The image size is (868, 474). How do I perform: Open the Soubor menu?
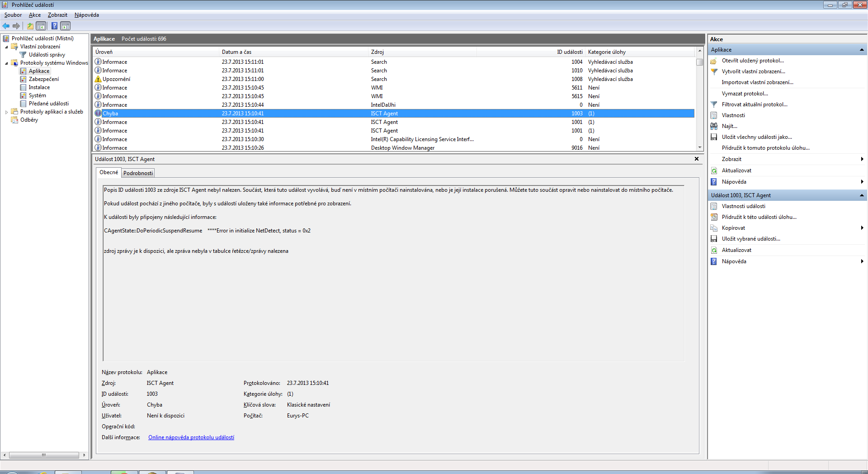(13, 15)
